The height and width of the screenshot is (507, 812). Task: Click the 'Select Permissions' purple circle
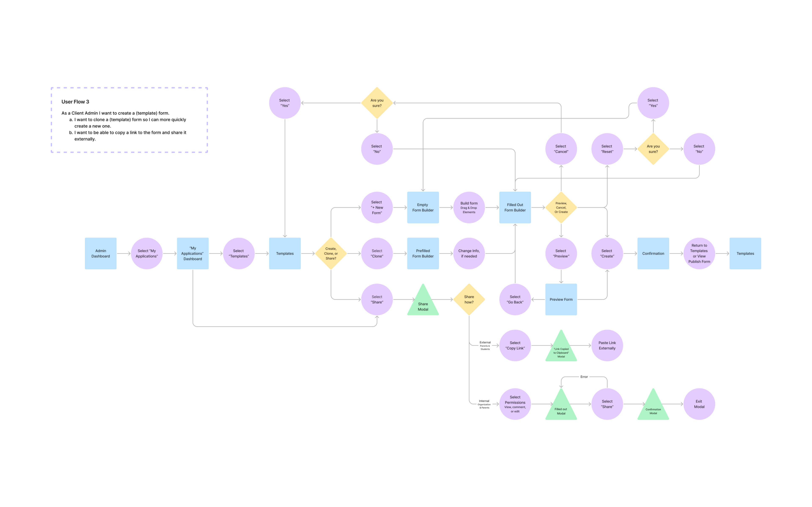coord(515,404)
